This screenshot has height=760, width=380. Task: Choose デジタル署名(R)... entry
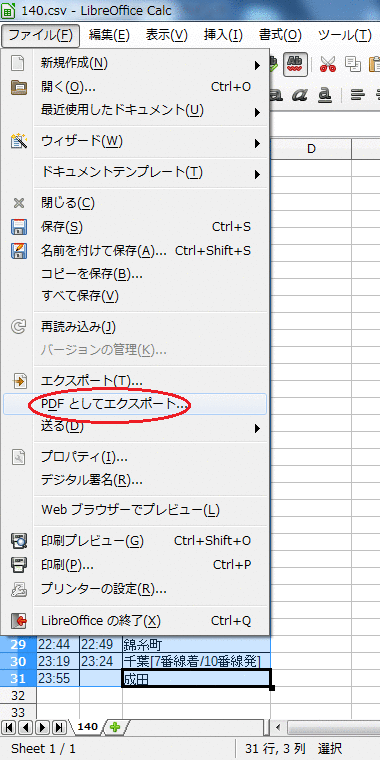click(135, 480)
